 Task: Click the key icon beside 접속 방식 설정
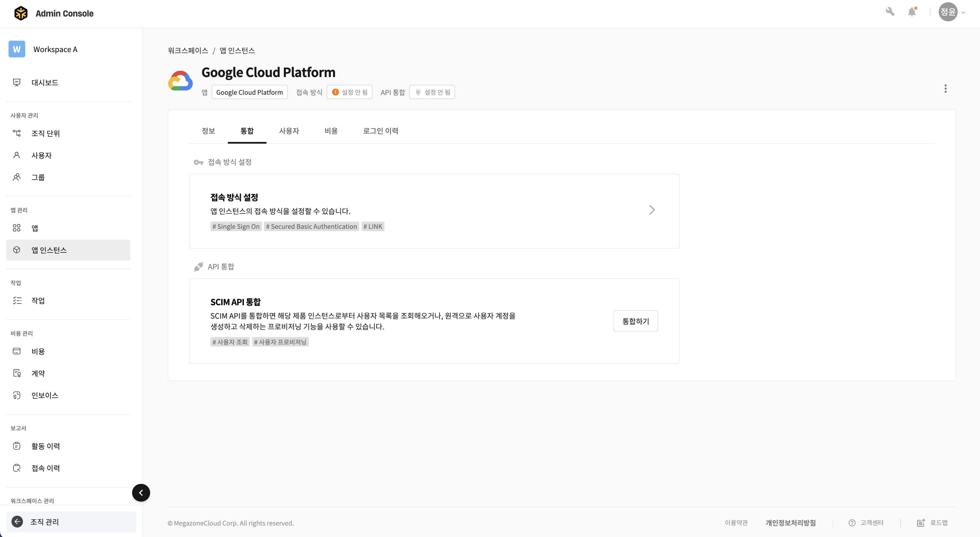(198, 163)
